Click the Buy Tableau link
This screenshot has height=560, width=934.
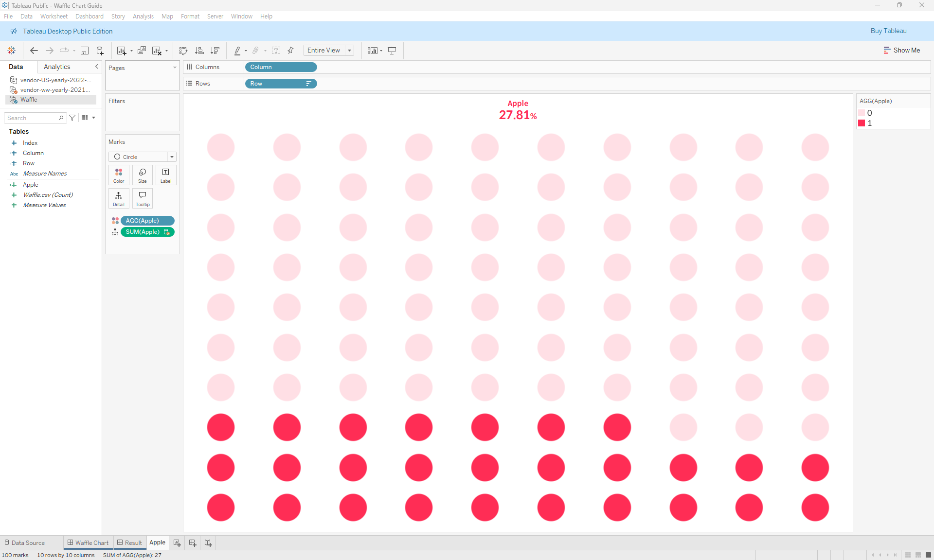[888, 31]
